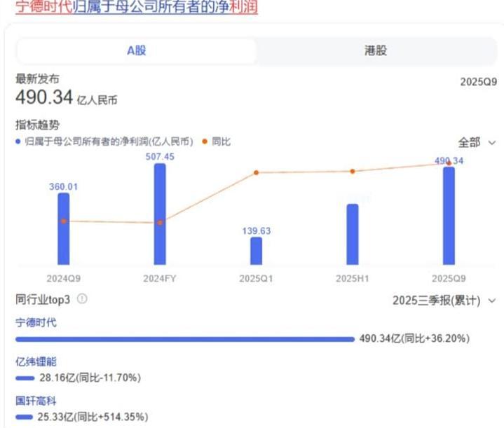Open the 亿纬锂能 peer company link
This screenshot has height=428, width=504.
[36, 361]
